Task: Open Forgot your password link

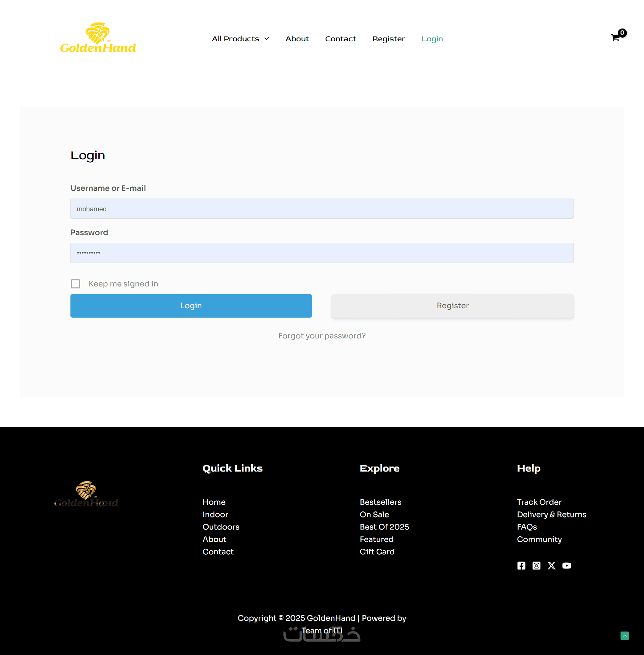Action: coord(322,336)
